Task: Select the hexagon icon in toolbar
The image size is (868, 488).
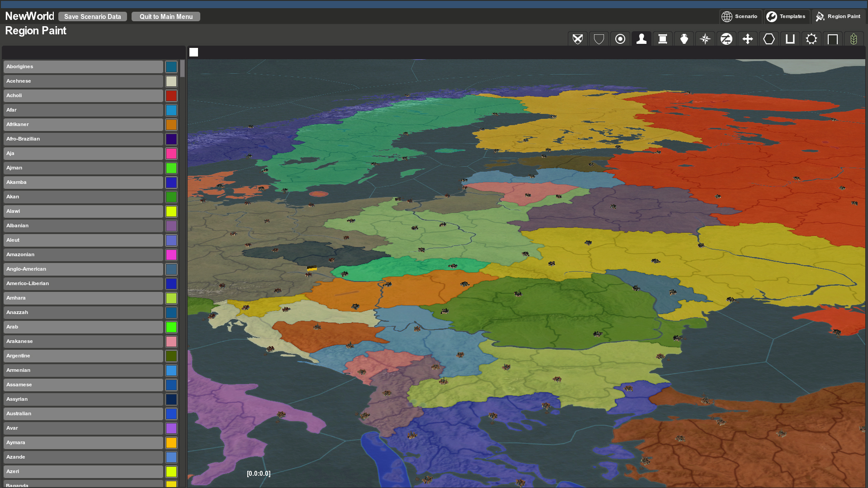Action: click(x=769, y=39)
